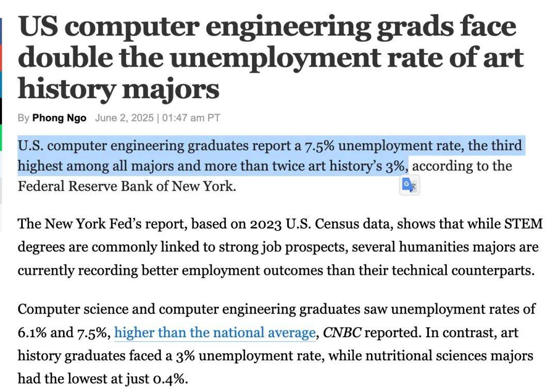Click the light blue share strip
Viewport: 558px width, 392px height.
[1, 84]
